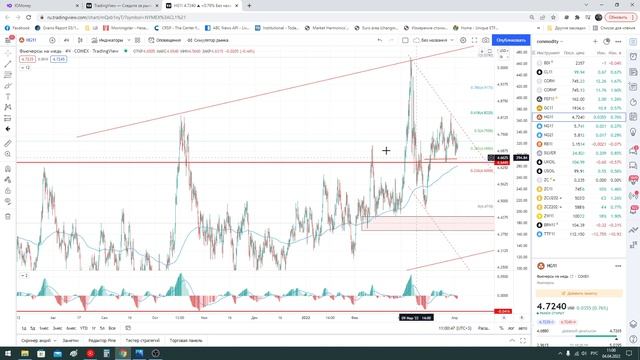Click the orange add note bar
Screen dimensions: 640x360
coord(579,293)
